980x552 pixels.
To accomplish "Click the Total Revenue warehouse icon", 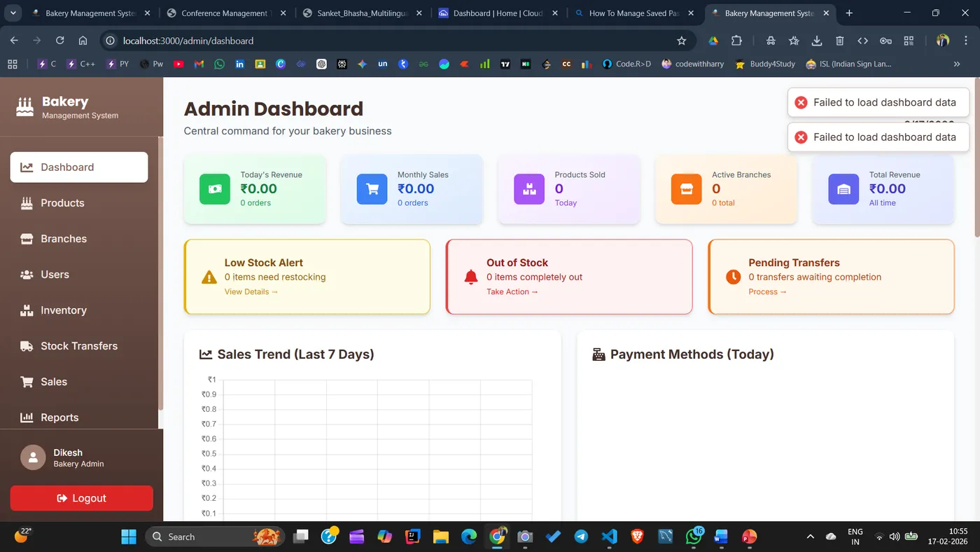I will 843,189.
